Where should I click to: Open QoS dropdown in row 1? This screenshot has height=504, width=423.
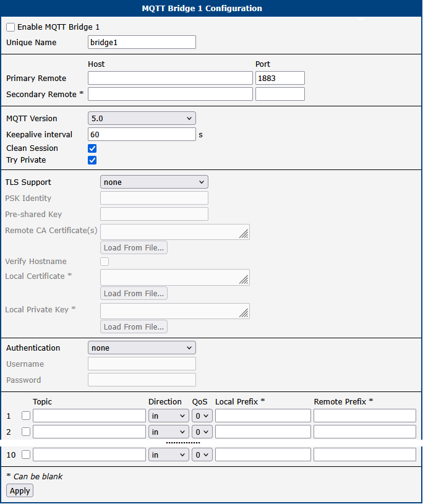(x=202, y=416)
